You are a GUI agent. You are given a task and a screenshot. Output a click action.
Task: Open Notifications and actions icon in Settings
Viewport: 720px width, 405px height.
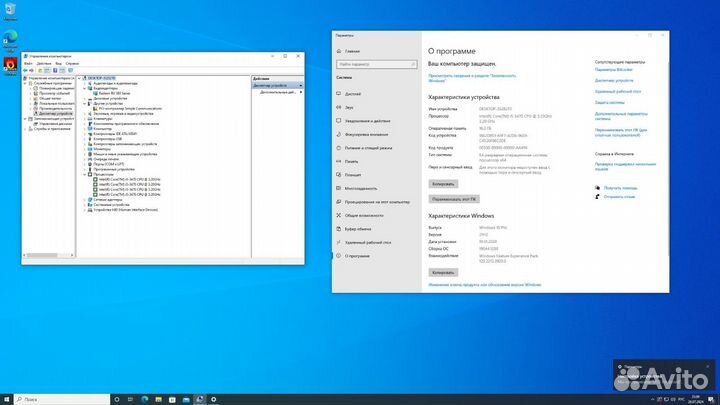click(338, 121)
